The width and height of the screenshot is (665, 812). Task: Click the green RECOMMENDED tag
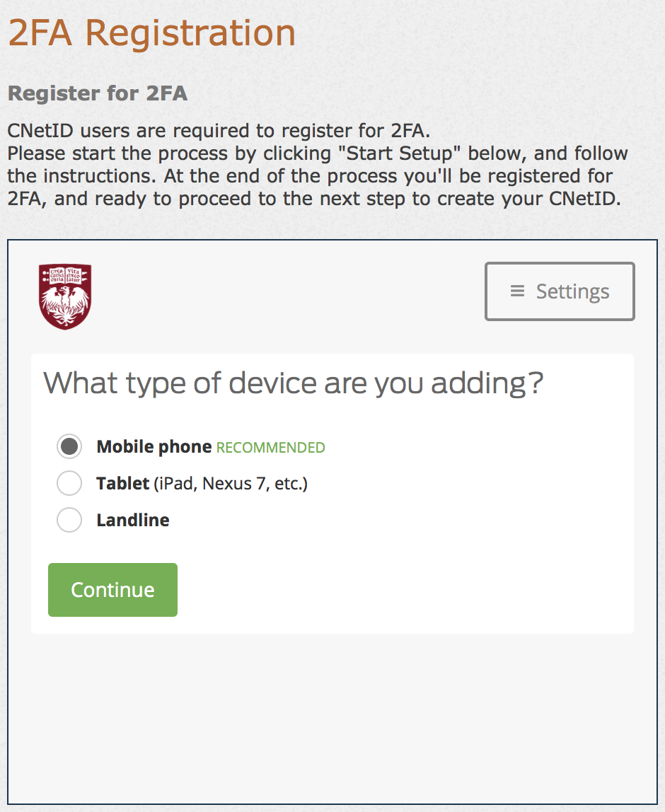(270, 448)
